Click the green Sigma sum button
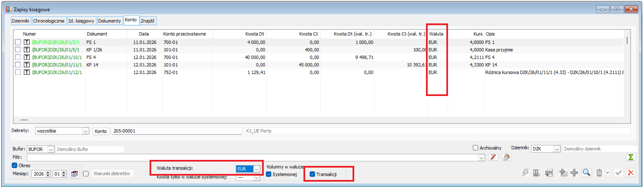 (630, 157)
